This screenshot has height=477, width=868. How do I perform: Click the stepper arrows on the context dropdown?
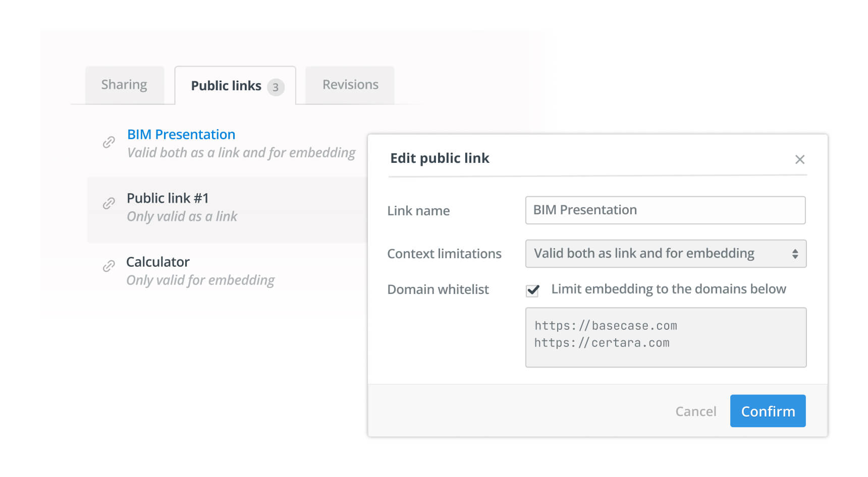tap(796, 254)
